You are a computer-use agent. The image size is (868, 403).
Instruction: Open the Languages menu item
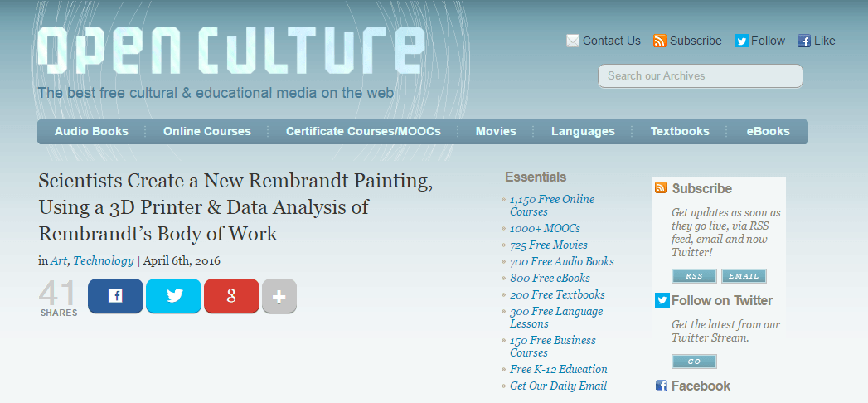[583, 131]
